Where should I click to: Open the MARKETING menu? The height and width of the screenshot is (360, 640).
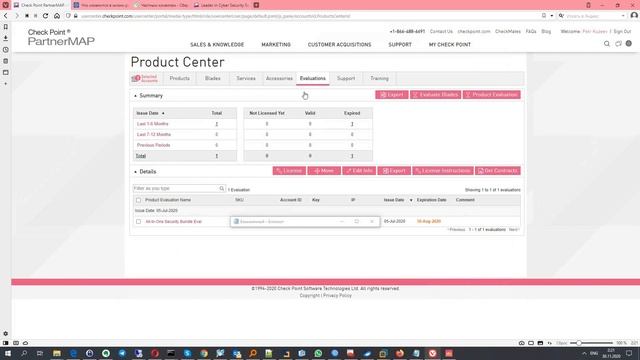[x=276, y=44]
